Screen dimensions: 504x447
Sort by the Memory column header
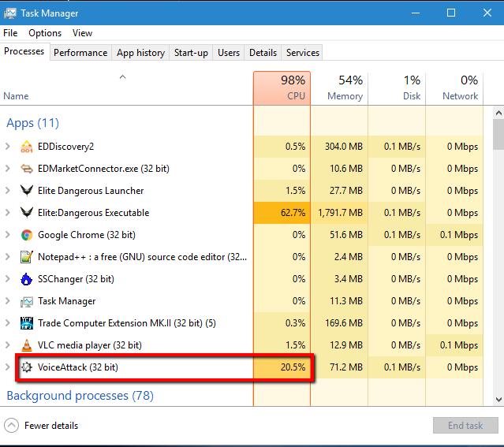pyautogui.click(x=339, y=88)
